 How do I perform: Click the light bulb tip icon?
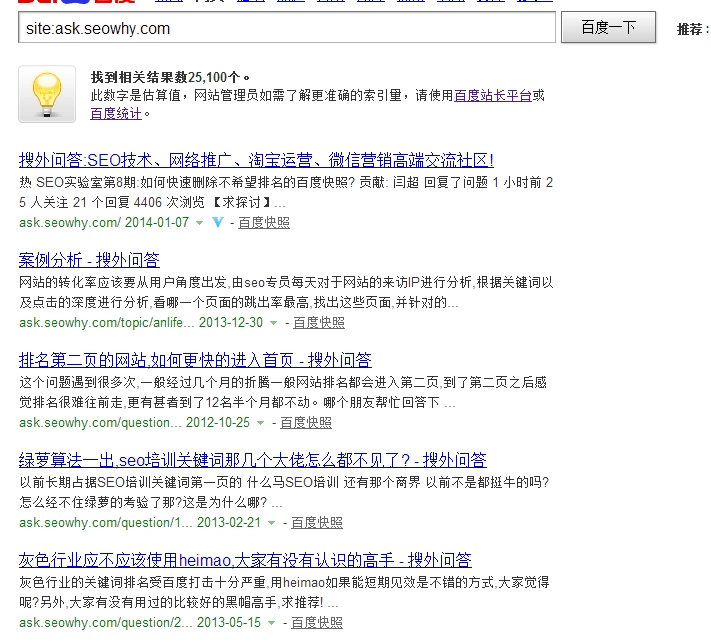pyautogui.click(x=47, y=94)
